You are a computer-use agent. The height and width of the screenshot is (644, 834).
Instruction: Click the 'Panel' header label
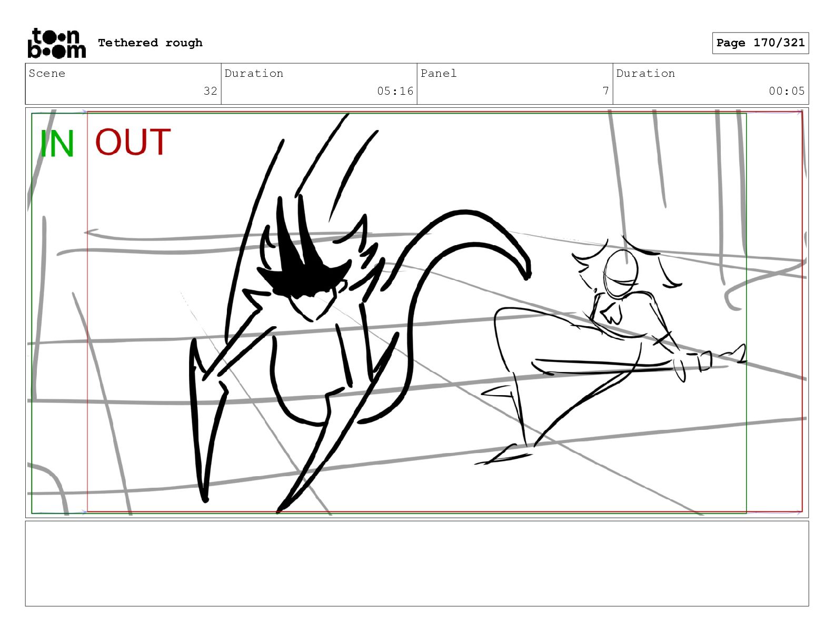439,73
